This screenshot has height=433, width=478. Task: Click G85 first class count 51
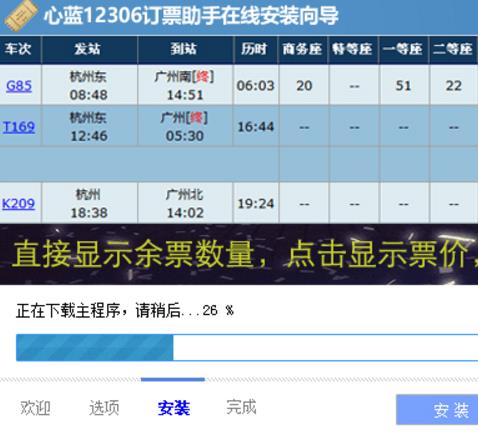click(403, 86)
